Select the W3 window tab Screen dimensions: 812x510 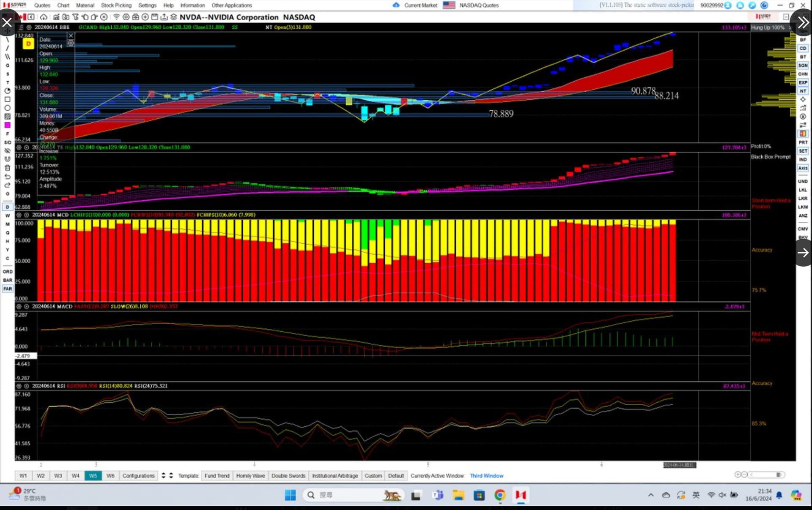[x=58, y=475]
